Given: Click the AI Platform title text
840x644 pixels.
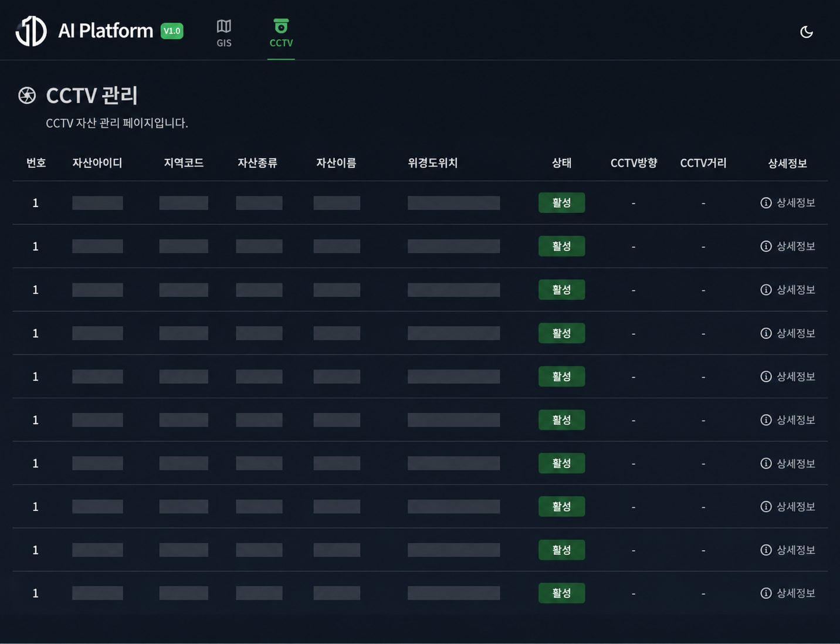Looking at the screenshot, I should tap(106, 30).
